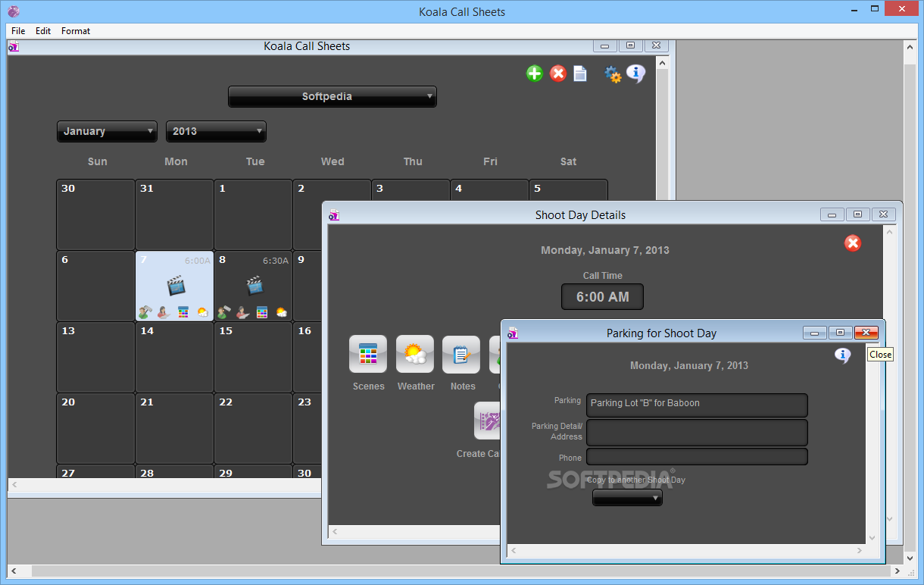
Task: Click the Parking for Shoot Day window icon
Action: click(513, 333)
